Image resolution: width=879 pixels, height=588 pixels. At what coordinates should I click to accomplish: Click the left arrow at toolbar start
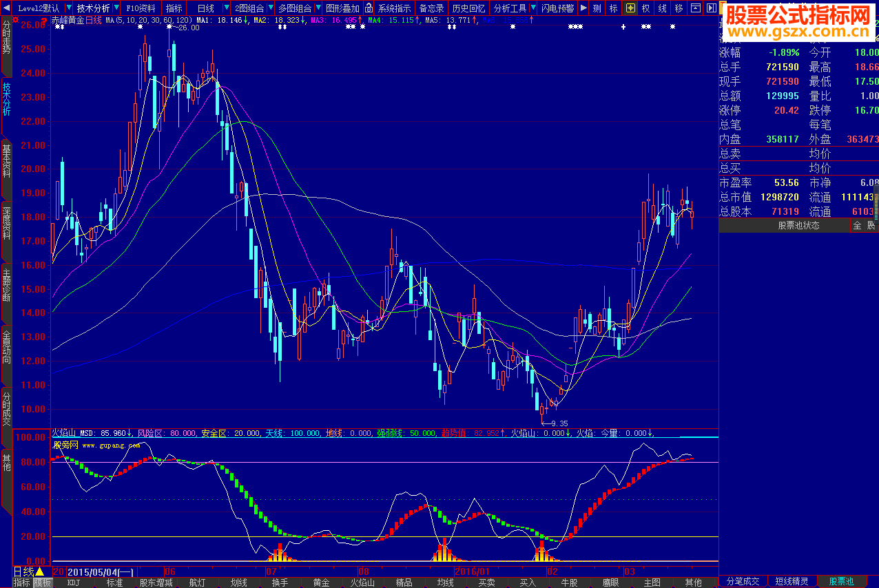[x=7, y=8]
